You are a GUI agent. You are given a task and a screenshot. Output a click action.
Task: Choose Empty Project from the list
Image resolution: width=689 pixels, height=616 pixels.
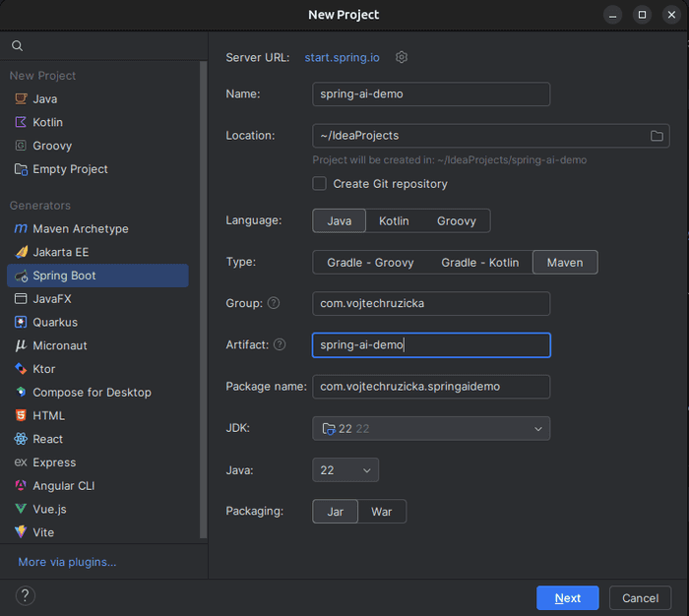coord(70,169)
